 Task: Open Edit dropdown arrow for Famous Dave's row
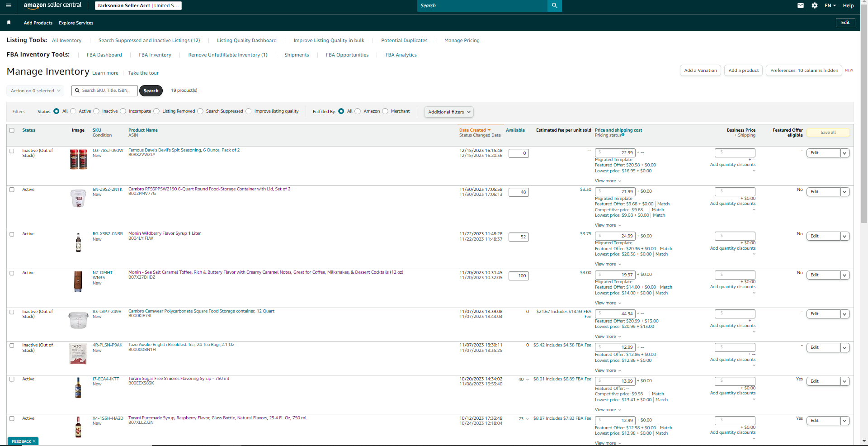844,153
